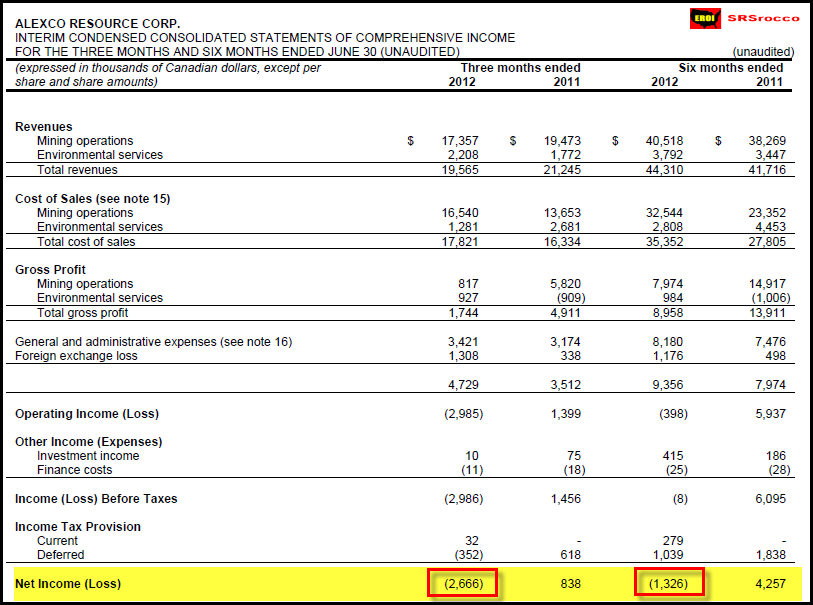Select current tax value 279
813x605 pixels.
(672, 541)
